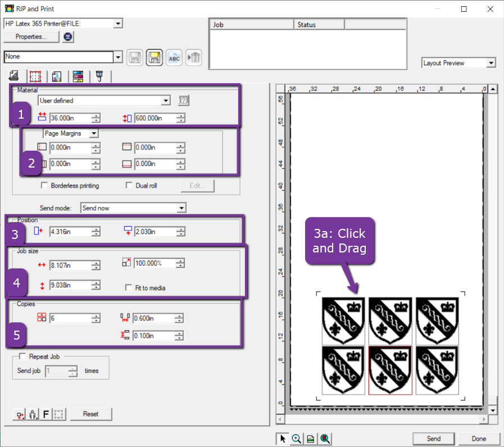Click the Save settings diskette icon
This screenshot has width=504, height=447.
click(x=154, y=57)
